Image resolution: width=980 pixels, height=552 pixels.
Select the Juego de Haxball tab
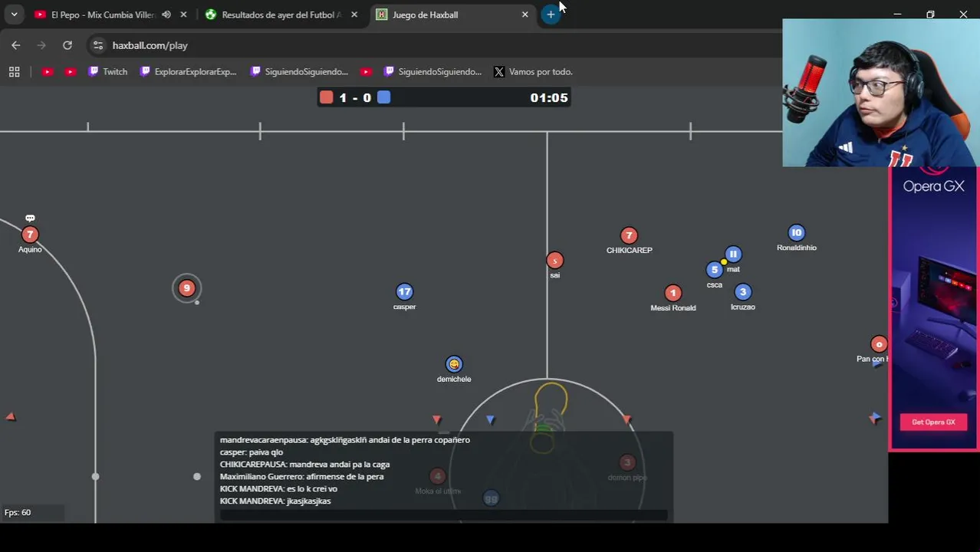[452, 15]
